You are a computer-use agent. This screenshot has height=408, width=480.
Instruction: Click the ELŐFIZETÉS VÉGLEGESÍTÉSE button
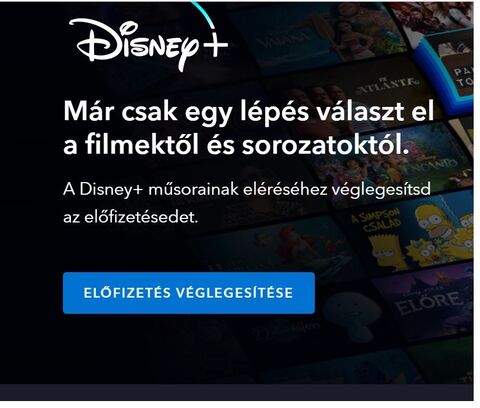pos(189,293)
